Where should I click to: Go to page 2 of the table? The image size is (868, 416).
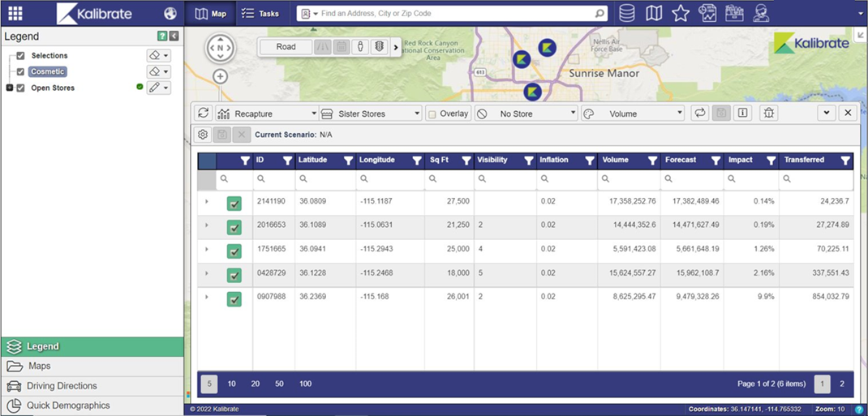point(842,384)
